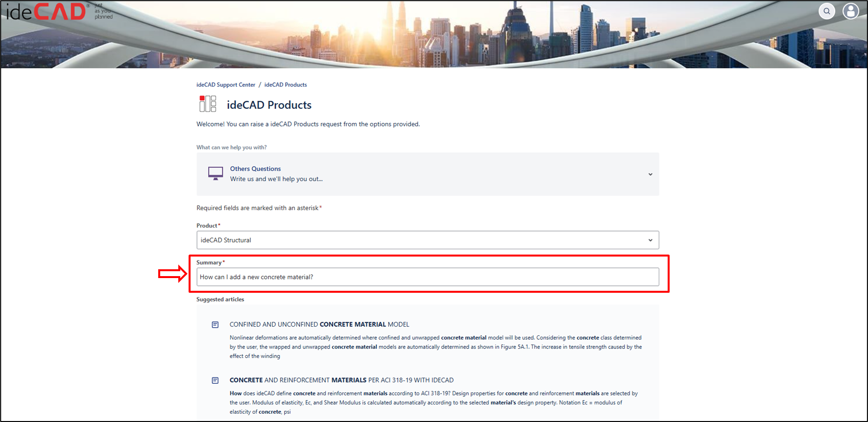Click the 'Welcome! You can raise a ideCAD Products request' text
Image resolution: width=868 pixels, height=422 pixels.
point(308,124)
